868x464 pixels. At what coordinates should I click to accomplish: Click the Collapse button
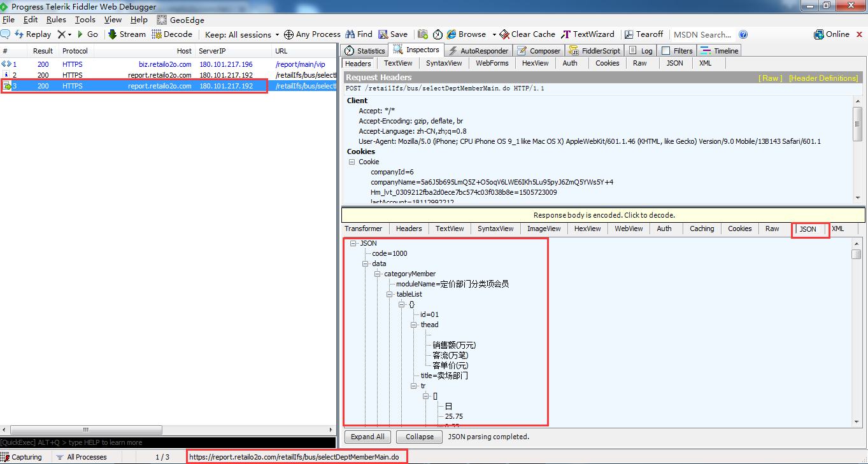coord(419,437)
